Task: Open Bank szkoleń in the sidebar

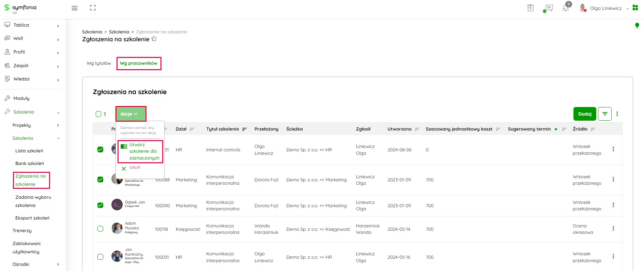Action: (x=30, y=163)
